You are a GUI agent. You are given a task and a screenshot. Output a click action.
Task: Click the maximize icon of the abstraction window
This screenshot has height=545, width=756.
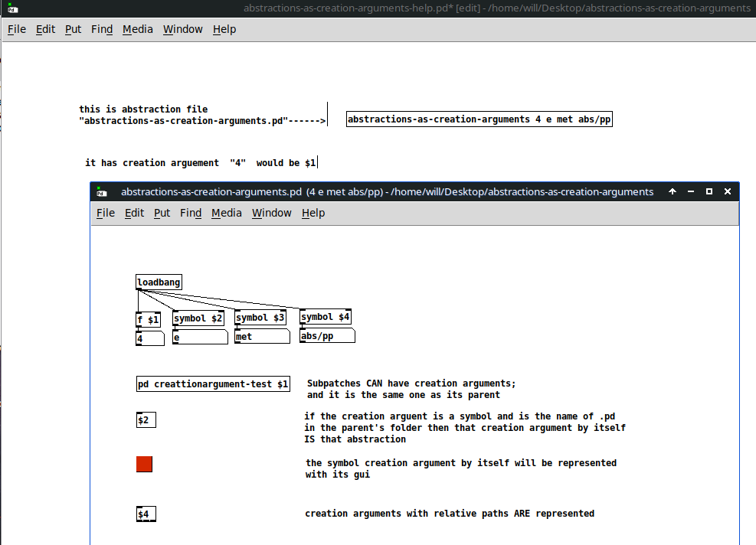pyautogui.click(x=709, y=191)
